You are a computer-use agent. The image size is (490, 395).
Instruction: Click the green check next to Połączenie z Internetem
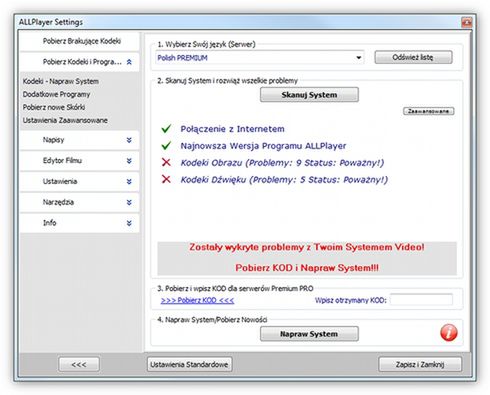pos(166,129)
